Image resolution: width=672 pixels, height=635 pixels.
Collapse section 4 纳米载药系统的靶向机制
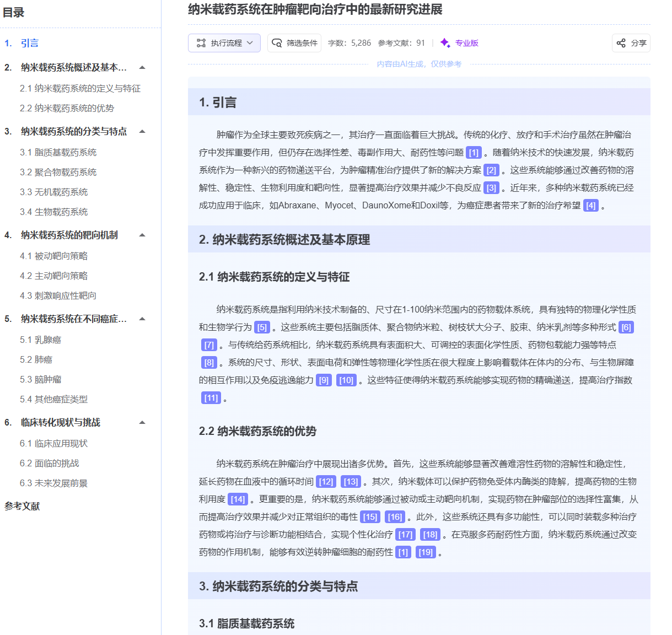(142, 235)
